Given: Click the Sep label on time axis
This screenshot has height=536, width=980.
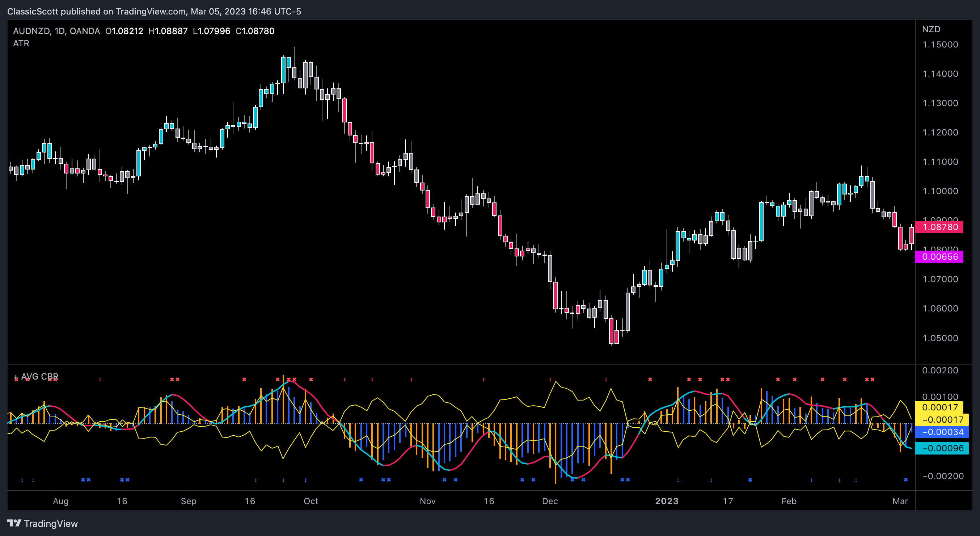Looking at the screenshot, I should click(x=189, y=501).
